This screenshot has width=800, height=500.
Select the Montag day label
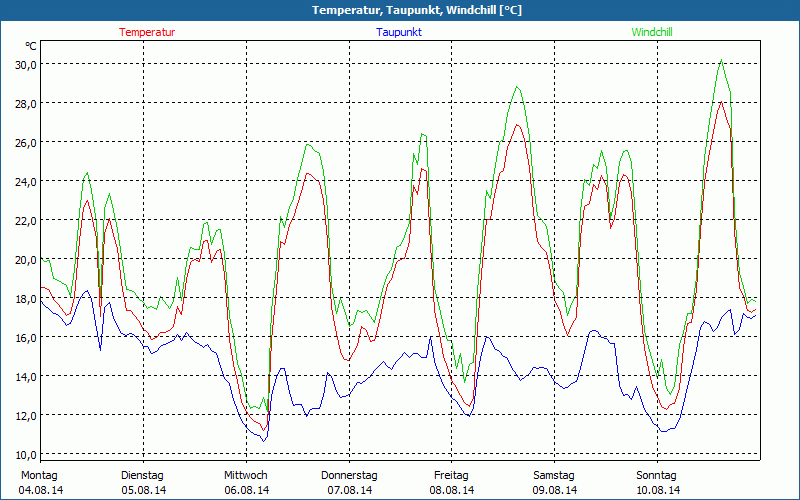(40, 475)
